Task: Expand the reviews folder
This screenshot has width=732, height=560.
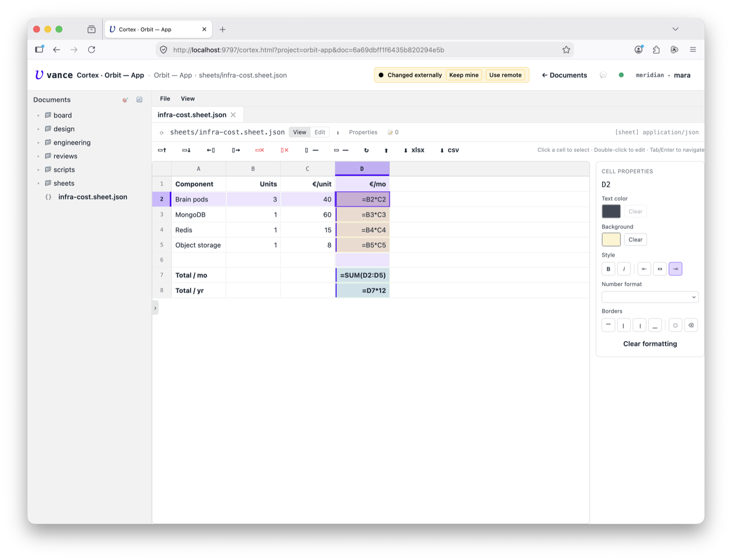Action: pyautogui.click(x=38, y=156)
